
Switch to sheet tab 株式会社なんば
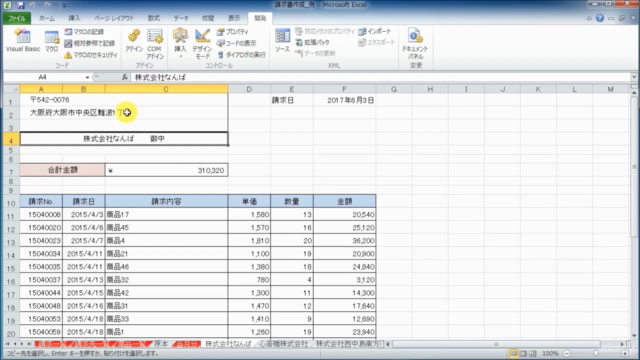tap(228, 344)
